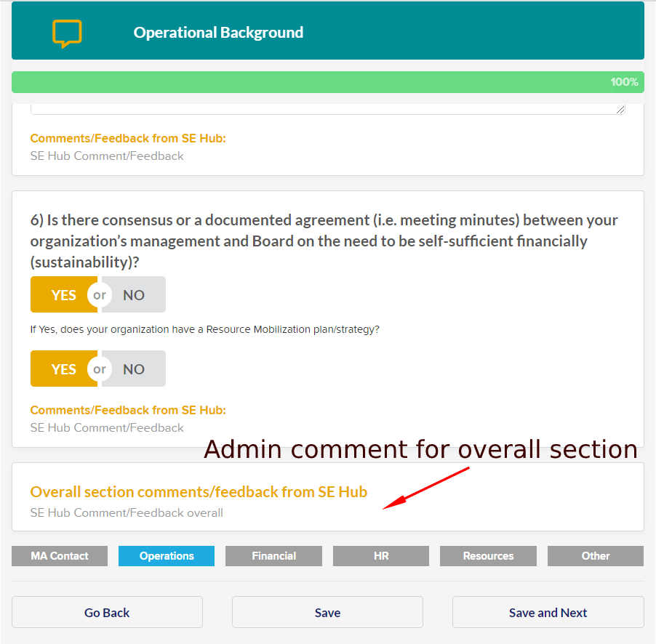This screenshot has width=656, height=644.
Task: Switch to the Resources tab
Action: click(x=488, y=556)
